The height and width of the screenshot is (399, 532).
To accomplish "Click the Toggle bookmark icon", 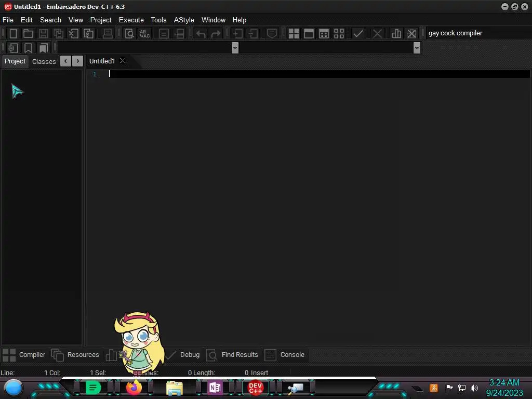I will click(28, 48).
